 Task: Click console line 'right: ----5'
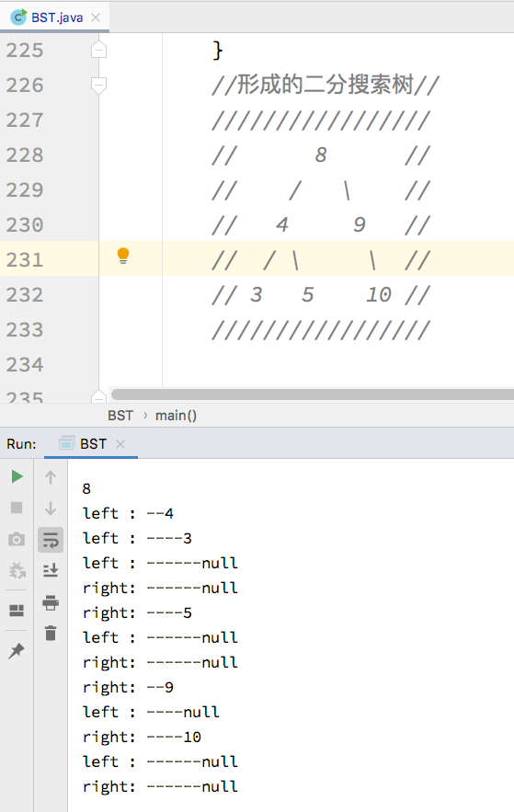point(137,612)
